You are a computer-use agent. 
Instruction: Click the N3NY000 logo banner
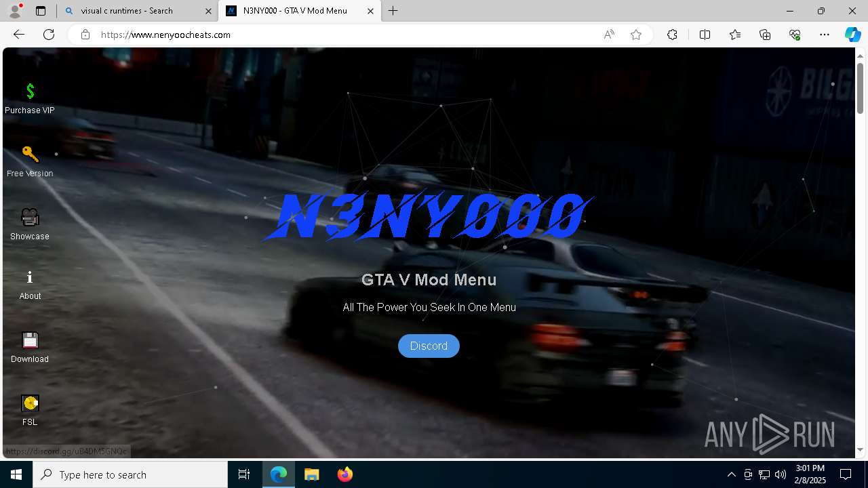(x=429, y=217)
